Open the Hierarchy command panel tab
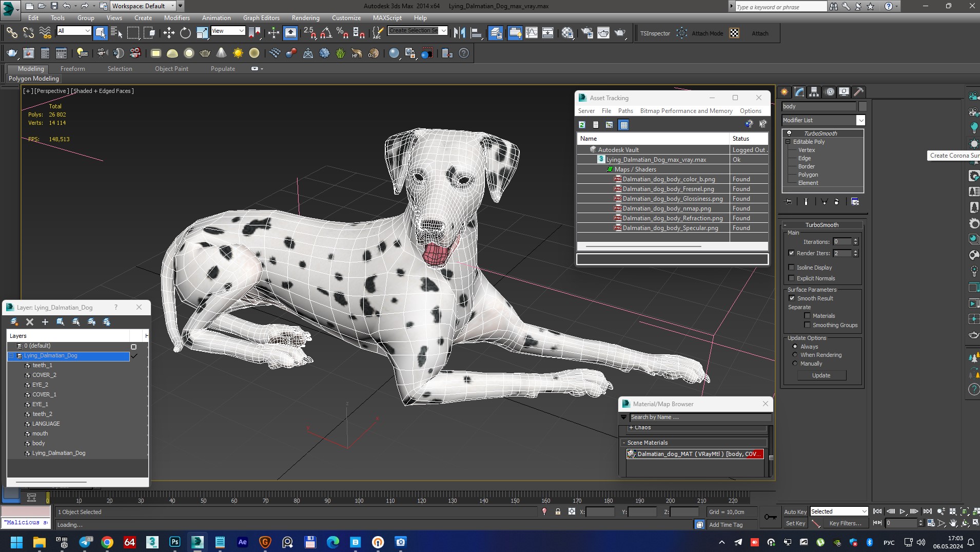The height and width of the screenshot is (552, 980). point(814,92)
